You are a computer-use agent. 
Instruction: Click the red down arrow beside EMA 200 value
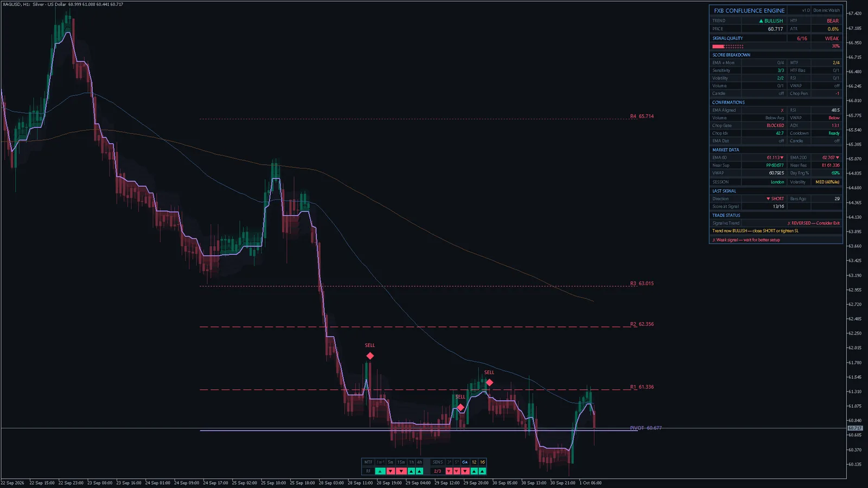click(838, 158)
